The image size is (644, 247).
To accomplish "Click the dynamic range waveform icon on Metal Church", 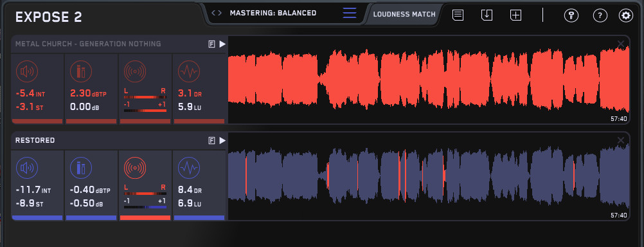I will click(189, 71).
